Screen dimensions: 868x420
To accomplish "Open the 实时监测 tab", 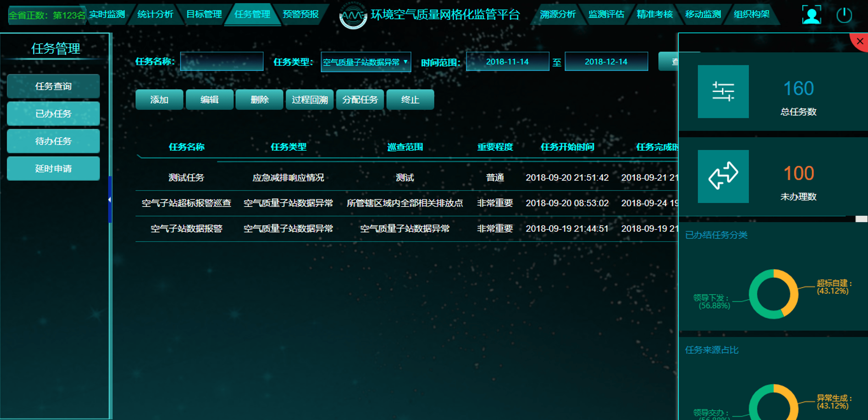I will tap(107, 14).
